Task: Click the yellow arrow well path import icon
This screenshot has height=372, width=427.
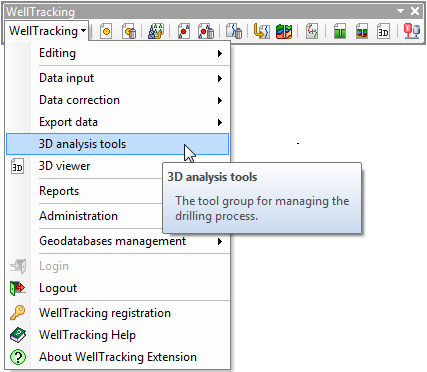Action: click(261, 31)
